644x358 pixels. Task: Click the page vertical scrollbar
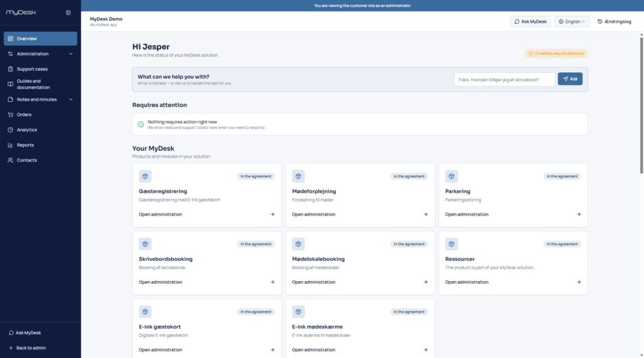pos(641,106)
